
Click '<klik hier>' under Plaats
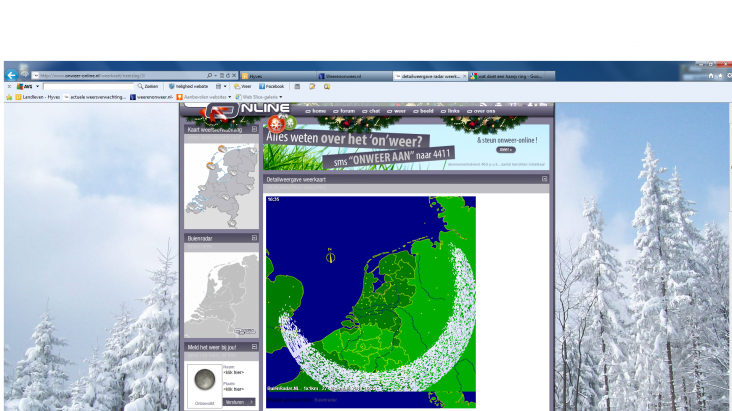coord(233,389)
